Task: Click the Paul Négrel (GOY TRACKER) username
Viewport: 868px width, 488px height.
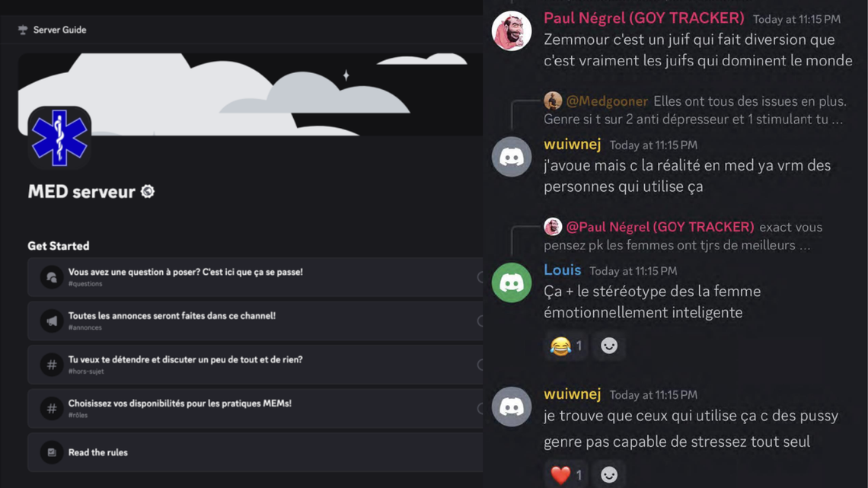Action: tap(644, 18)
